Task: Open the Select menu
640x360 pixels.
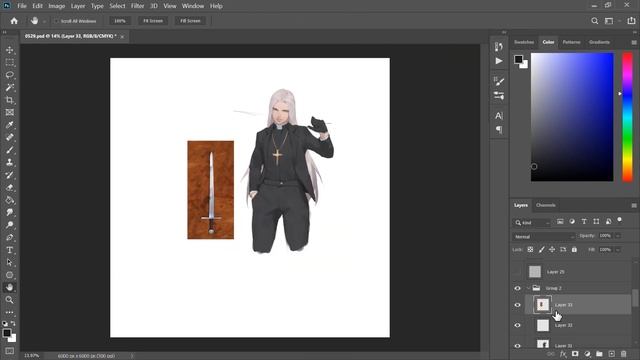Action: pos(117,6)
